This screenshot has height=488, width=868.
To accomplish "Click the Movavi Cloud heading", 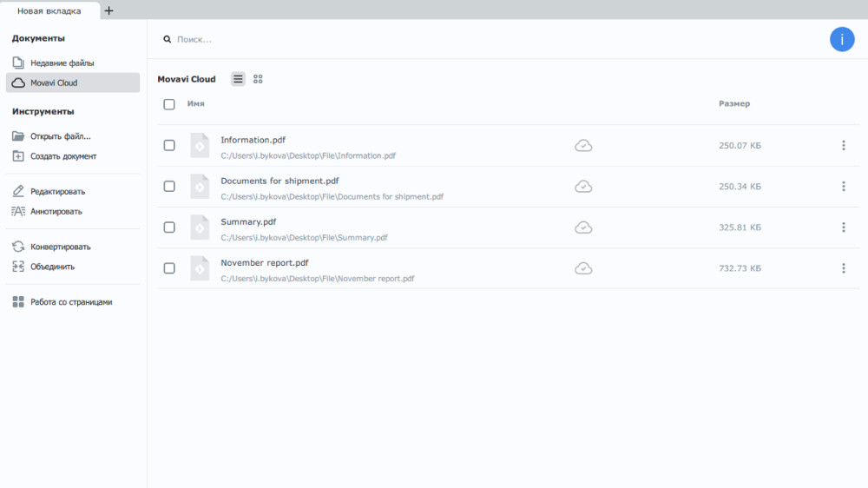I will click(x=187, y=79).
